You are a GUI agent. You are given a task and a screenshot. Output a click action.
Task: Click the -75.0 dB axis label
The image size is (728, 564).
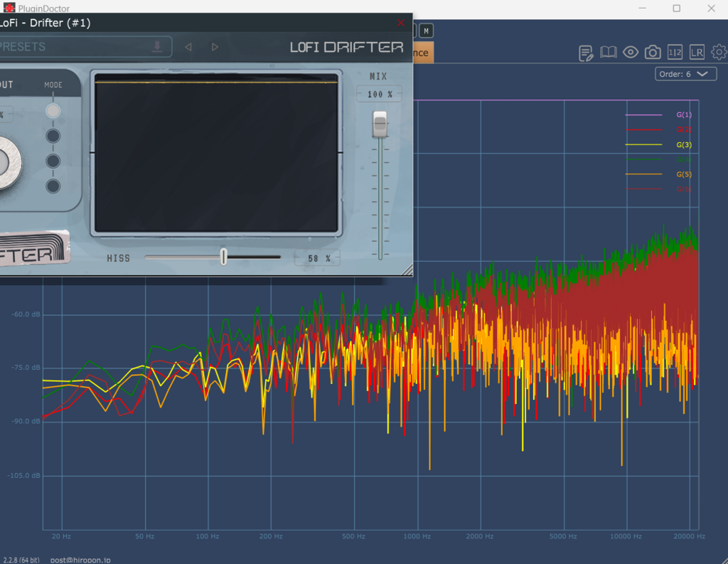point(26,368)
